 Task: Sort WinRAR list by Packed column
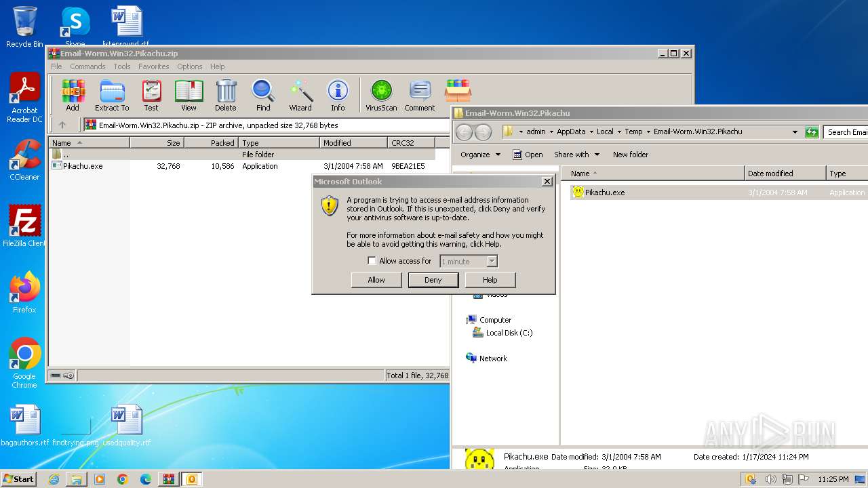tap(211, 143)
